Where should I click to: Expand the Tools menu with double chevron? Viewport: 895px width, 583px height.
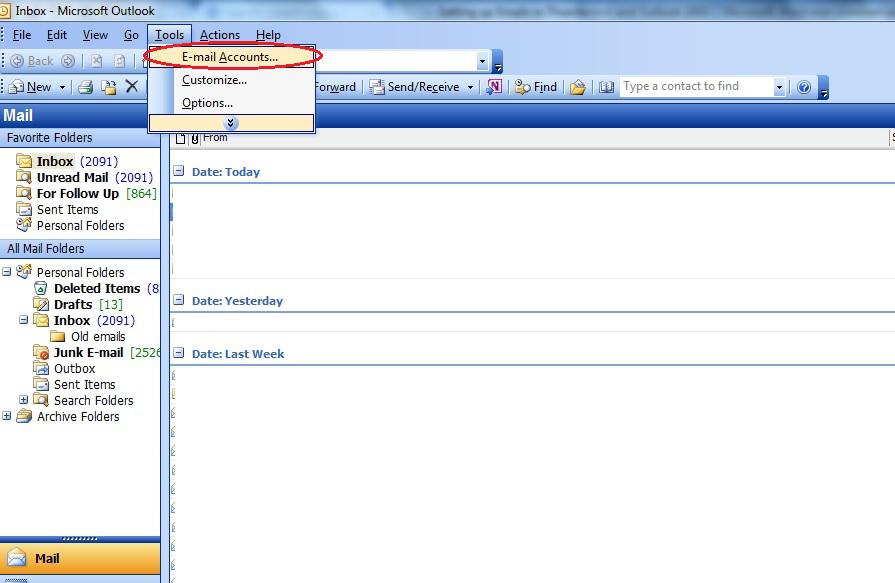click(231, 123)
